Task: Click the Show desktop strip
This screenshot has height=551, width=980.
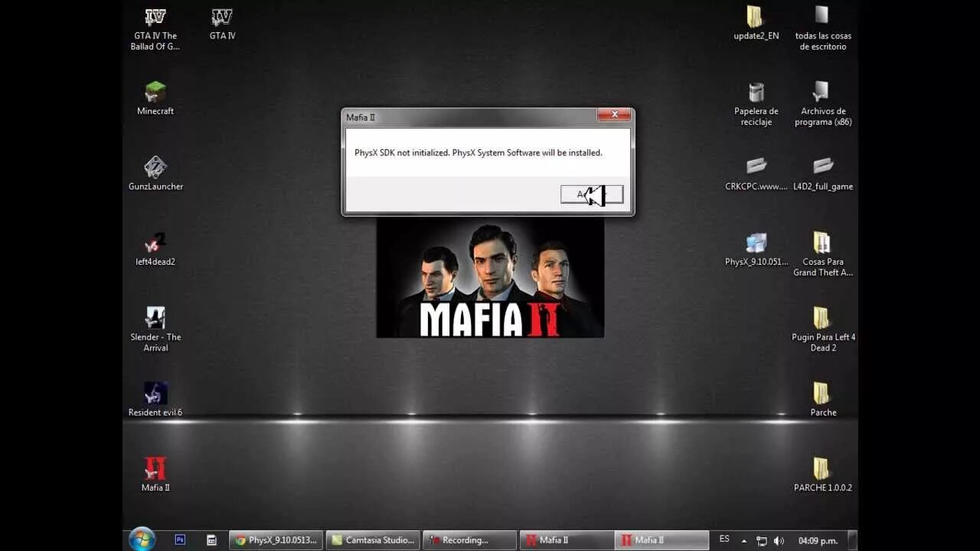Action: pos(852,540)
